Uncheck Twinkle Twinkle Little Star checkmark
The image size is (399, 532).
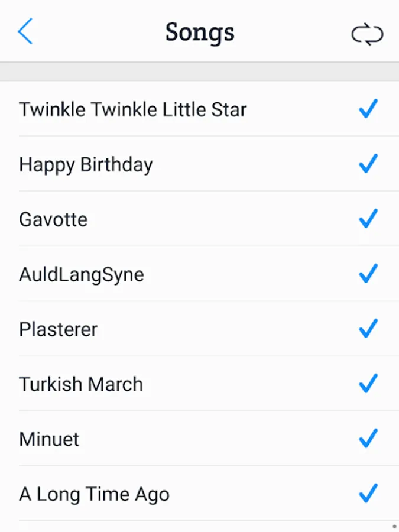368,109
